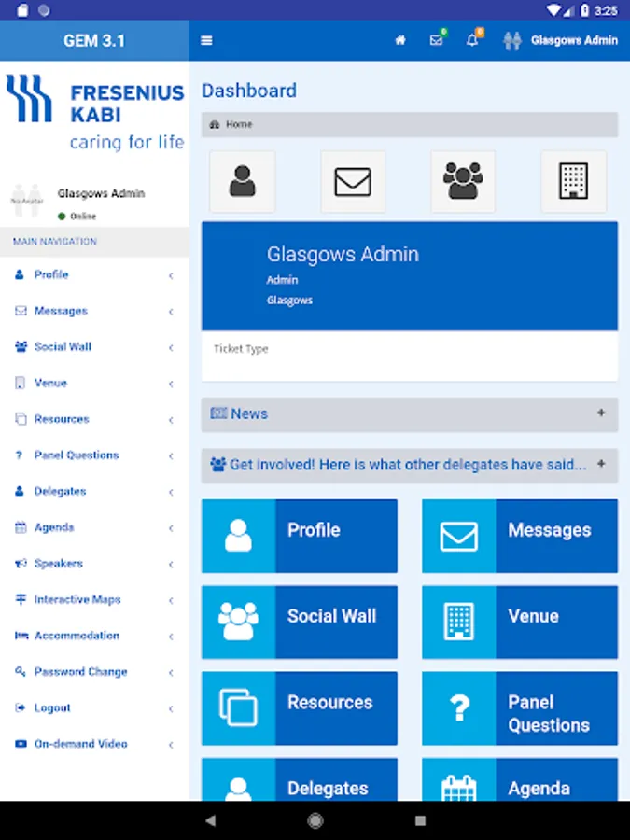The image size is (630, 840).
Task: Click the Accommodation bed icon in sidebar
Action: coord(21,636)
